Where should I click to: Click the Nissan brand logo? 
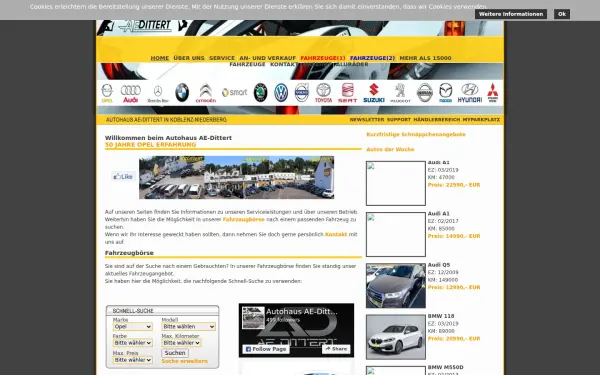(x=424, y=93)
